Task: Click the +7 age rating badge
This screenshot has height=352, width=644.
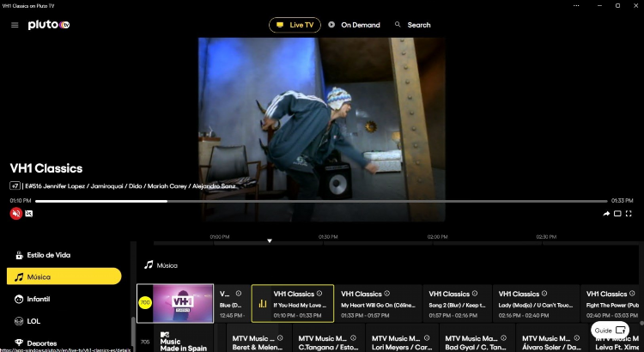Action: click(15, 186)
